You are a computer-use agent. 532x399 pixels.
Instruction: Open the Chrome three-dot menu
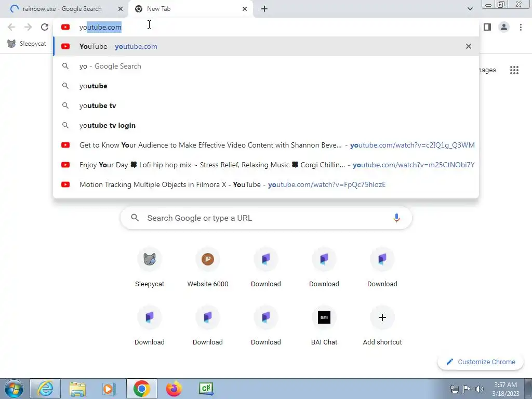(x=521, y=27)
